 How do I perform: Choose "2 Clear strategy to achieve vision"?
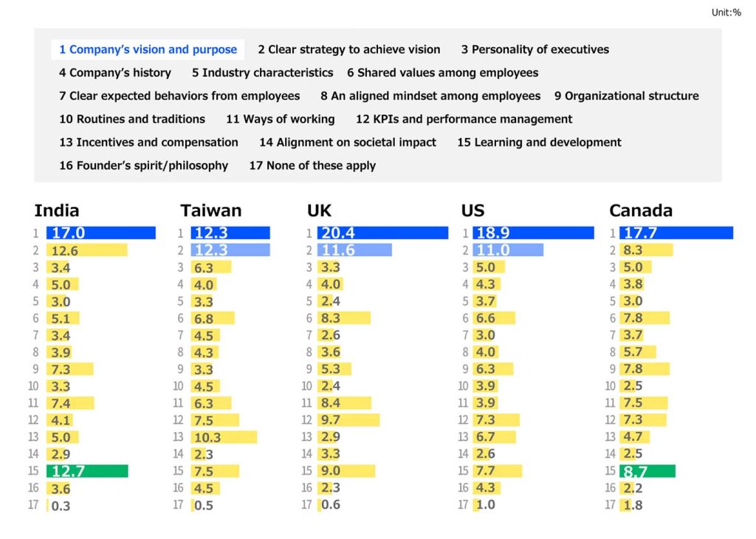(348, 49)
